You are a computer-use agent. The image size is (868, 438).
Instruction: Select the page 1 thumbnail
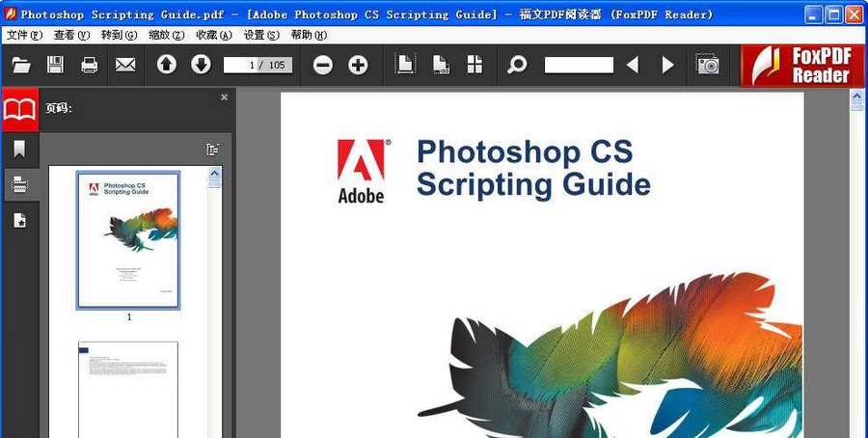click(x=128, y=240)
